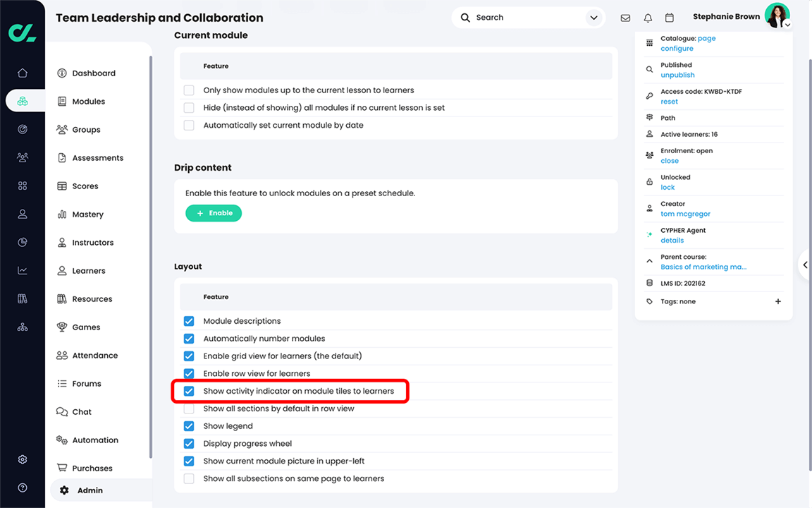Viewport: 812px width, 508px height.
Task: Click the Modules book icon
Action: coord(62,102)
